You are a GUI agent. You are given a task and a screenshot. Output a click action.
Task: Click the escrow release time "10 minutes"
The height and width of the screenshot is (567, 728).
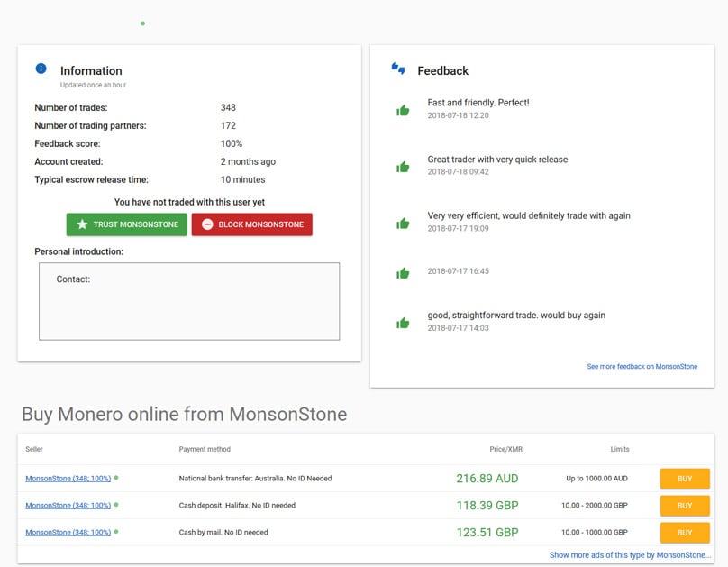pyautogui.click(x=243, y=179)
